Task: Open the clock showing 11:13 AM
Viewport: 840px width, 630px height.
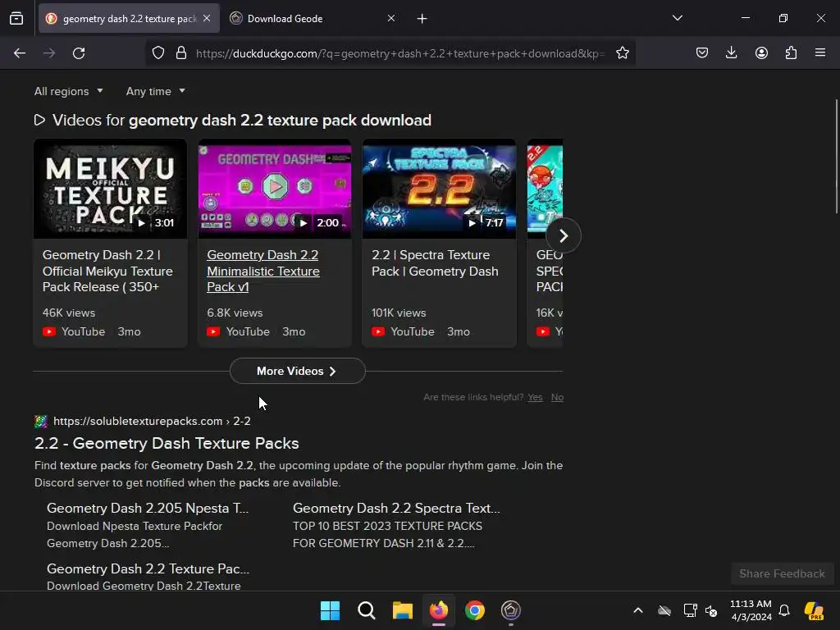Action: coord(751,610)
